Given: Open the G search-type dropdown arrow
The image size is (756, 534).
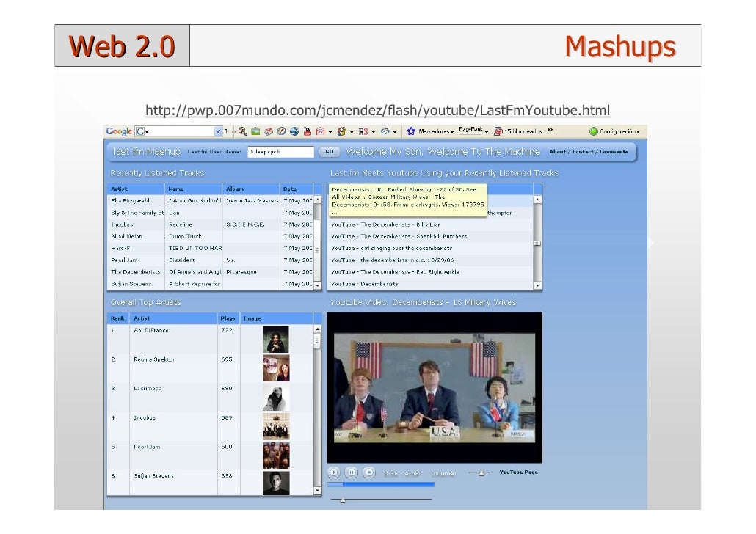Looking at the screenshot, I should [147, 131].
